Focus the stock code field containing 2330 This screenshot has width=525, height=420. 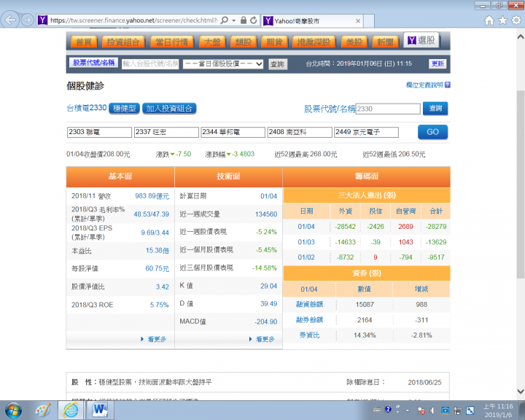[x=388, y=109]
